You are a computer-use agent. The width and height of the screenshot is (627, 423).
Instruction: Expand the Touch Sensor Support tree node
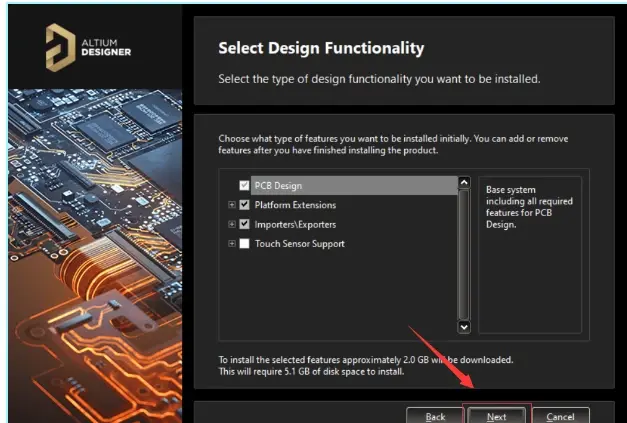click(x=232, y=243)
